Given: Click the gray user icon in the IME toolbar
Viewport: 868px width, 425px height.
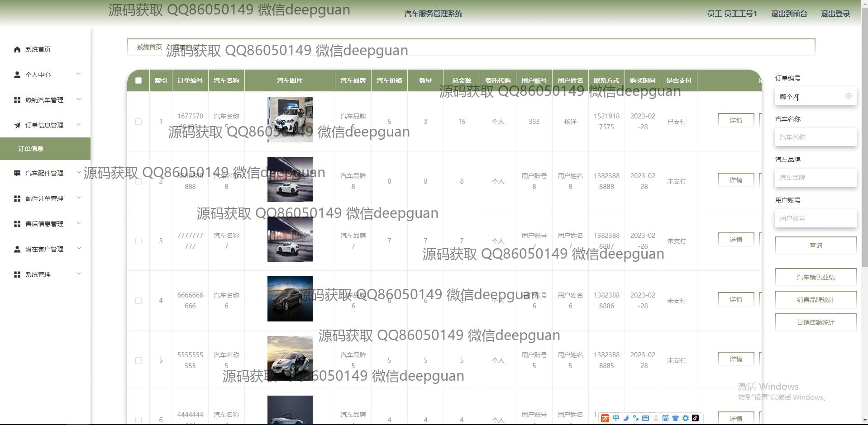Looking at the screenshot, I should coord(656,418).
